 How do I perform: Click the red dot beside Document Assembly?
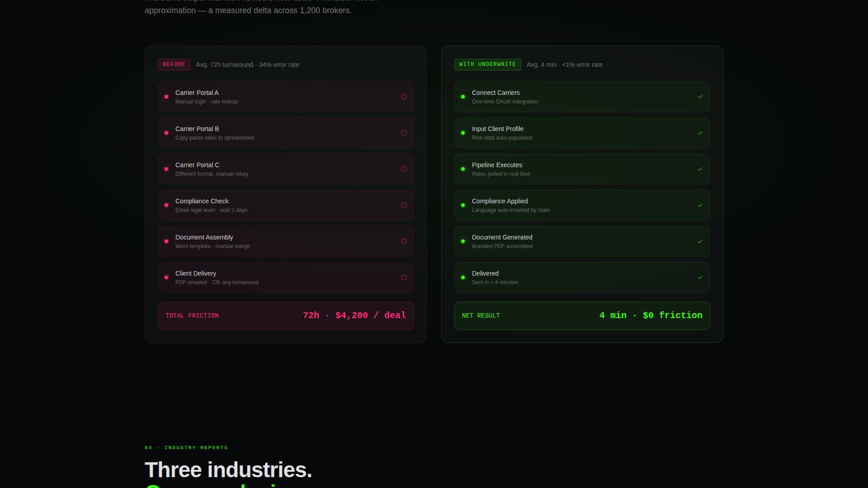(166, 241)
